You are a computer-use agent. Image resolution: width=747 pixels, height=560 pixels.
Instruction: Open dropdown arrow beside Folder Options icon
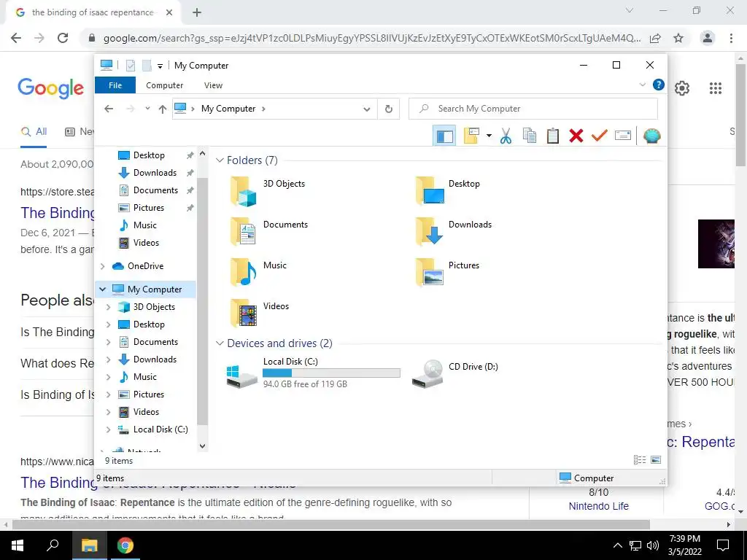[489, 136]
